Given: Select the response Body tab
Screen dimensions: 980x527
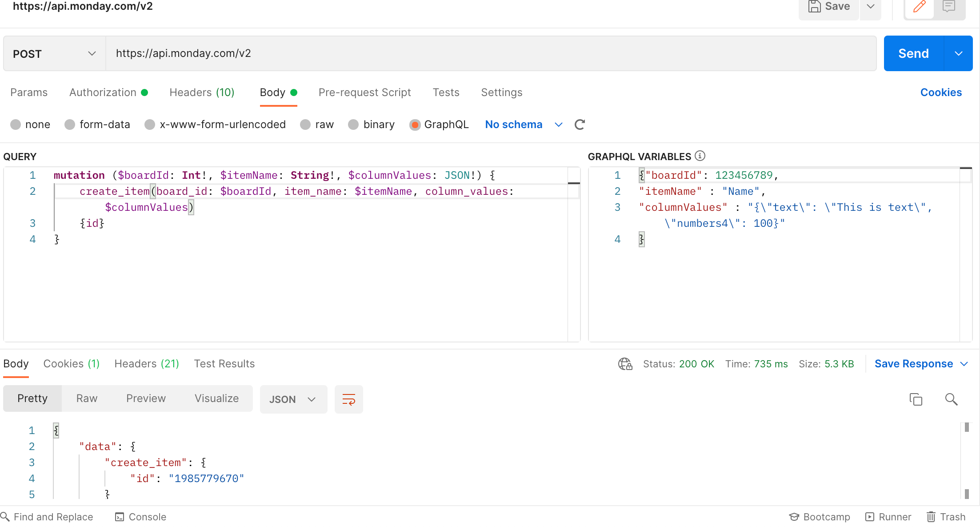Looking at the screenshot, I should click(16, 364).
